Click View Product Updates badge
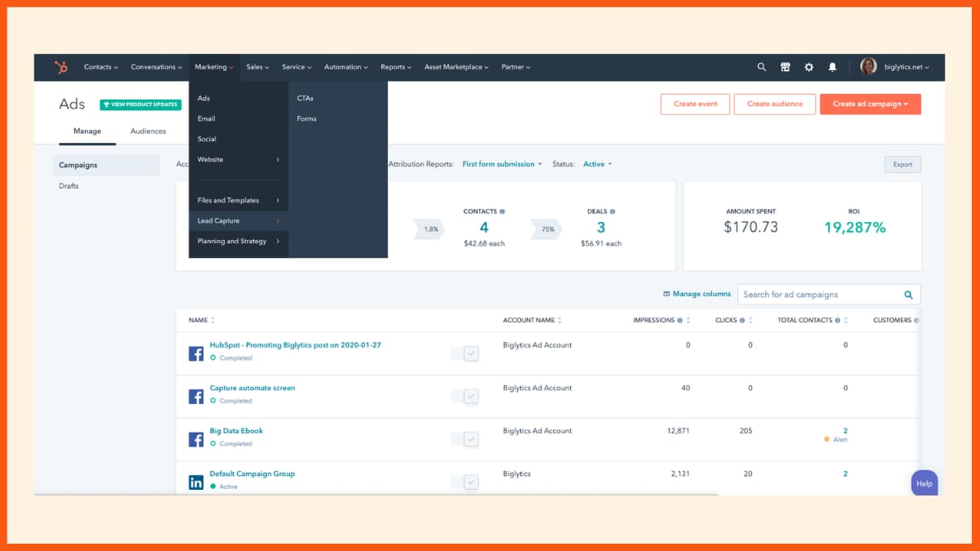980x551 pixels. click(x=140, y=104)
